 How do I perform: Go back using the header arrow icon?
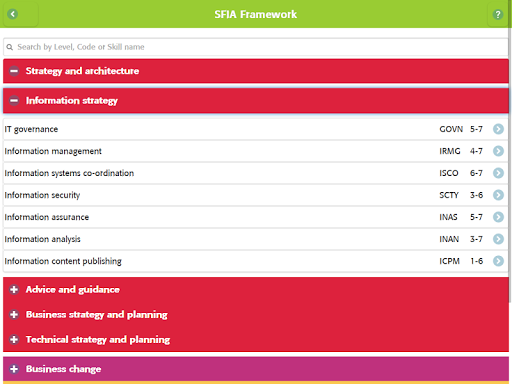point(13,14)
